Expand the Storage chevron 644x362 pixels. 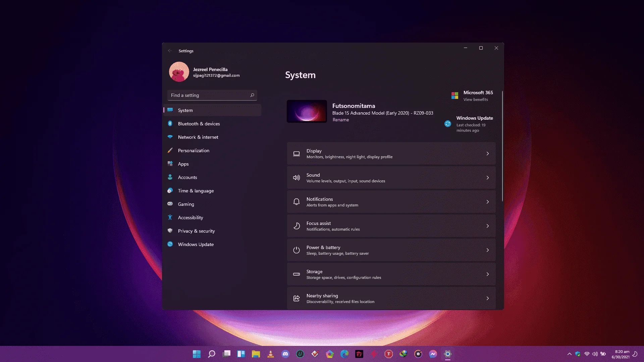(x=488, y=274)
